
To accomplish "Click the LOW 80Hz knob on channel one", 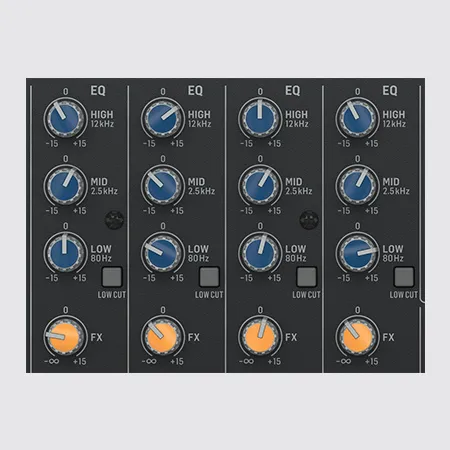I will (65, 253).
